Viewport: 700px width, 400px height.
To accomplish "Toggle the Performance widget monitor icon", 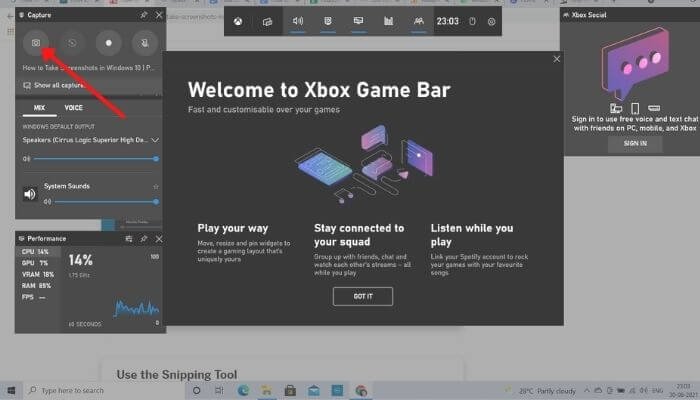I will [358, 21].
